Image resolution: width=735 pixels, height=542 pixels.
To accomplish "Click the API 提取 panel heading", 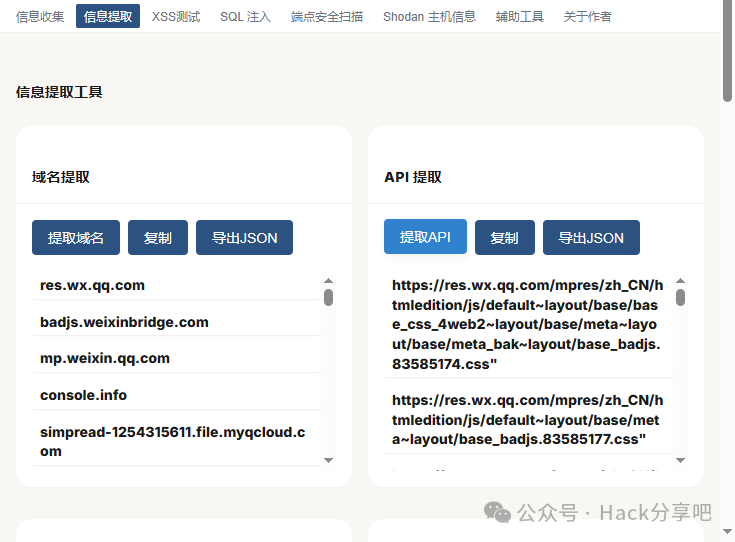I will coord(413,177).
